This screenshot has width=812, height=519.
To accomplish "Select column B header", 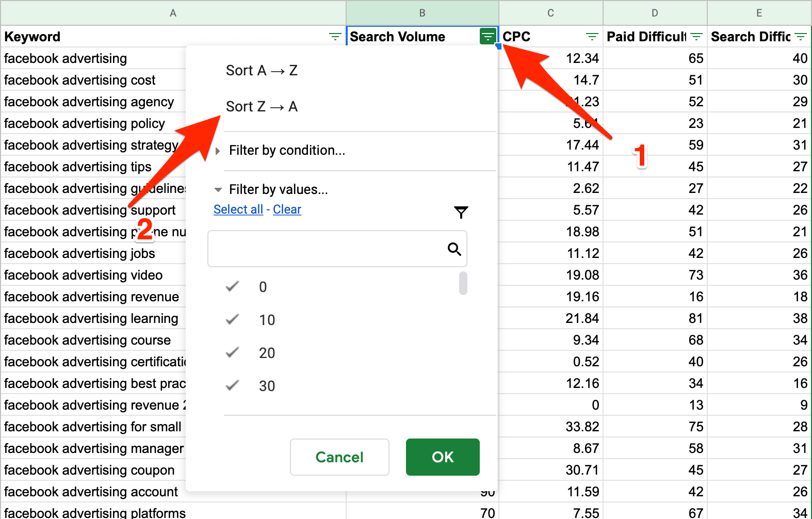I will pos(423,13).
